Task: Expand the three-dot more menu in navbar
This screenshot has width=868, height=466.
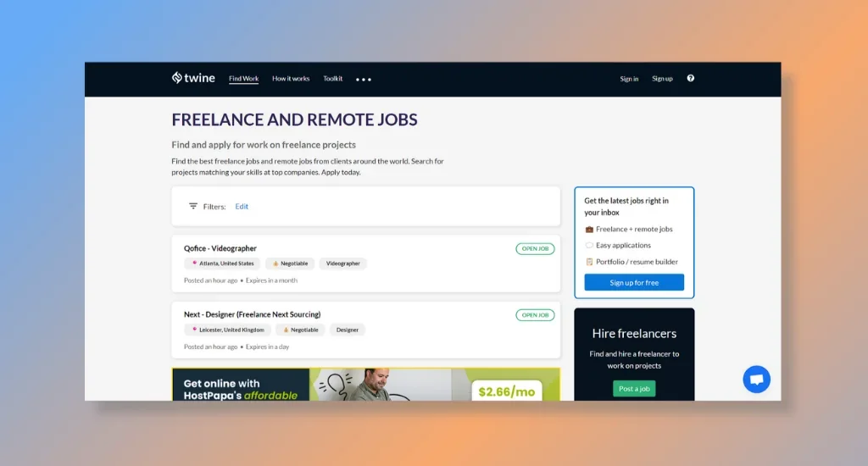Action: point(364,80)
